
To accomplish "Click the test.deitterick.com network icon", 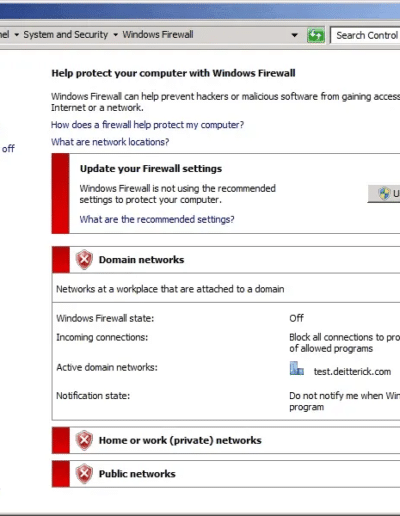I will [296, 369].
